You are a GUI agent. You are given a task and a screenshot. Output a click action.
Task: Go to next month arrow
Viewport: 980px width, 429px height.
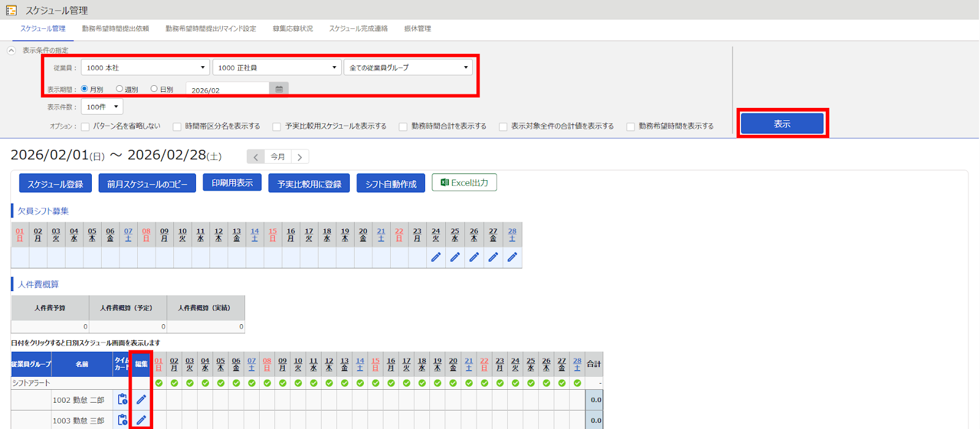[300, 157]
